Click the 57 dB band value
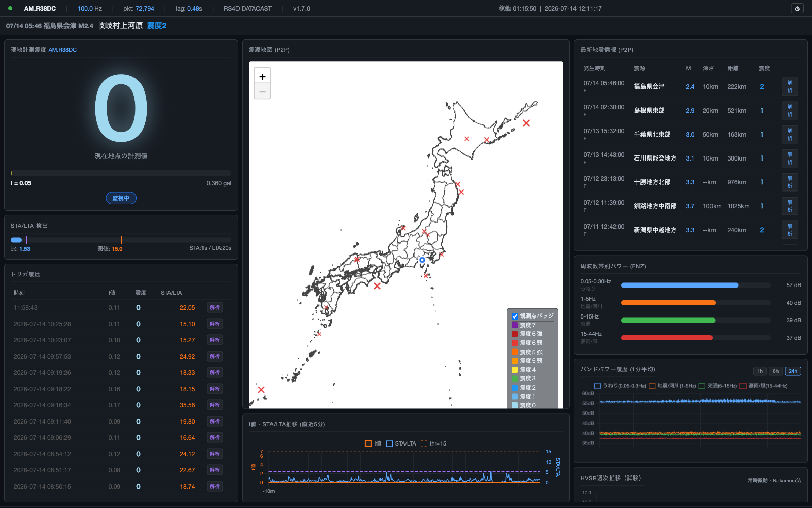Image resolution: width=812 pixels, height=508 pixels. (794, 285)
